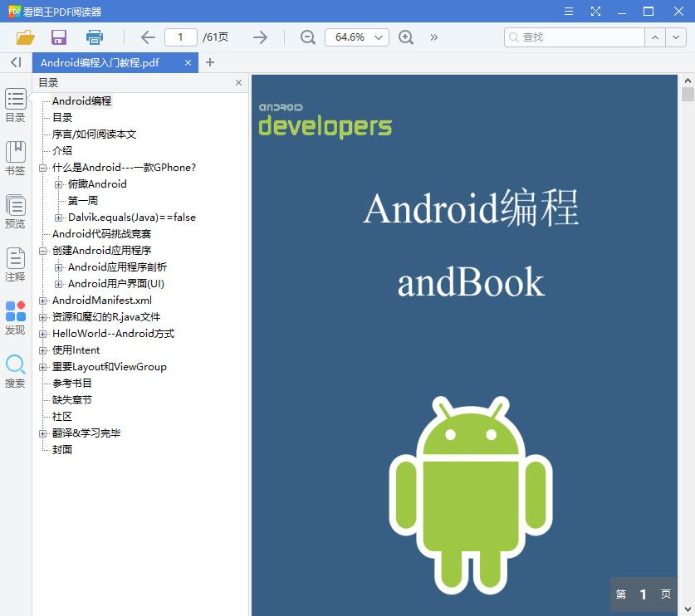Screen dimensions: 695x616
Task: Save the current document
Action: [x=58, y=37]
